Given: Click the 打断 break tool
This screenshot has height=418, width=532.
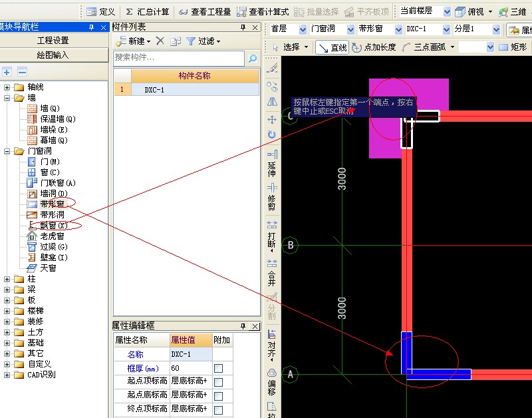Looking at the screenshot, I should 272,235.
